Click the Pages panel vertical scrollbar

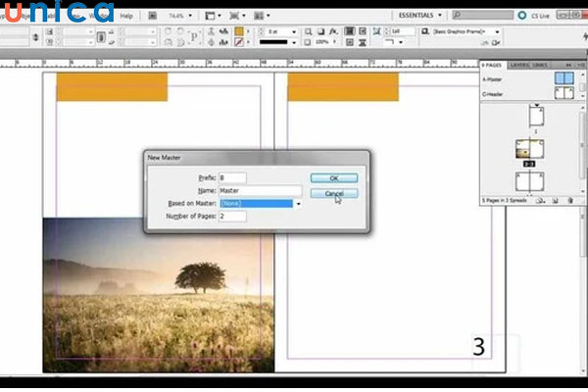click(x=582, y=148)
